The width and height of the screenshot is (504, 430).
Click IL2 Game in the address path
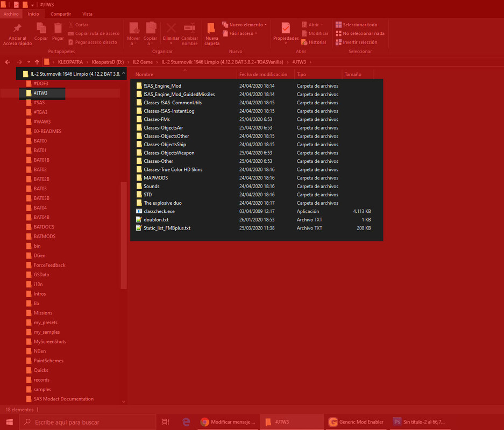coord(143,62)
